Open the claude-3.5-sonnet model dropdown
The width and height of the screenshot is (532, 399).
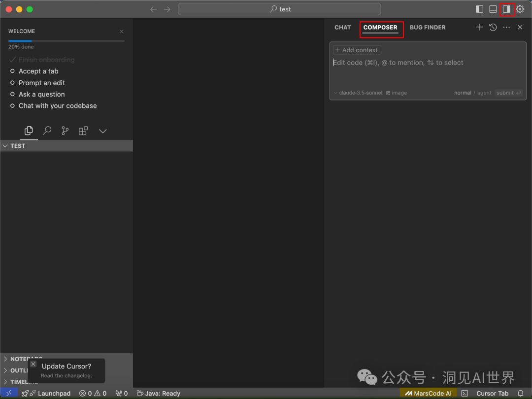tap(358, 93)
